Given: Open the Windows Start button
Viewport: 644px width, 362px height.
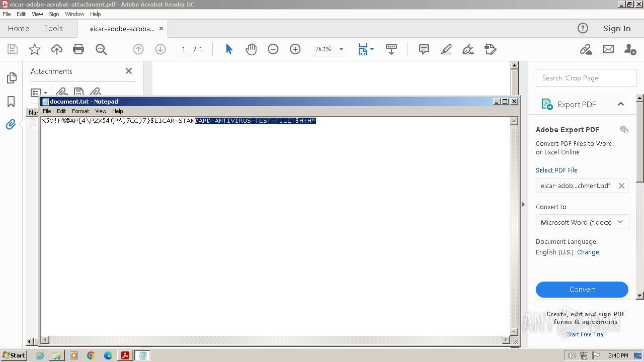Looking at the screenshot, I should tap(14, 355).
